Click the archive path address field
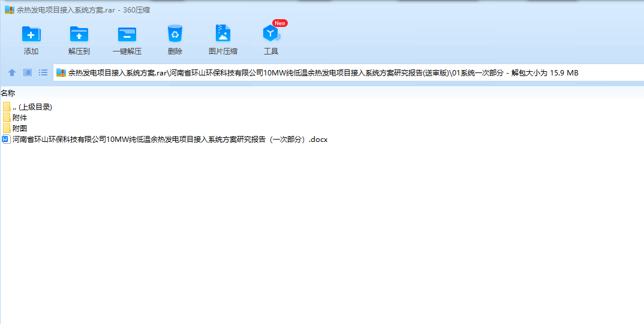 pos(348,73)
